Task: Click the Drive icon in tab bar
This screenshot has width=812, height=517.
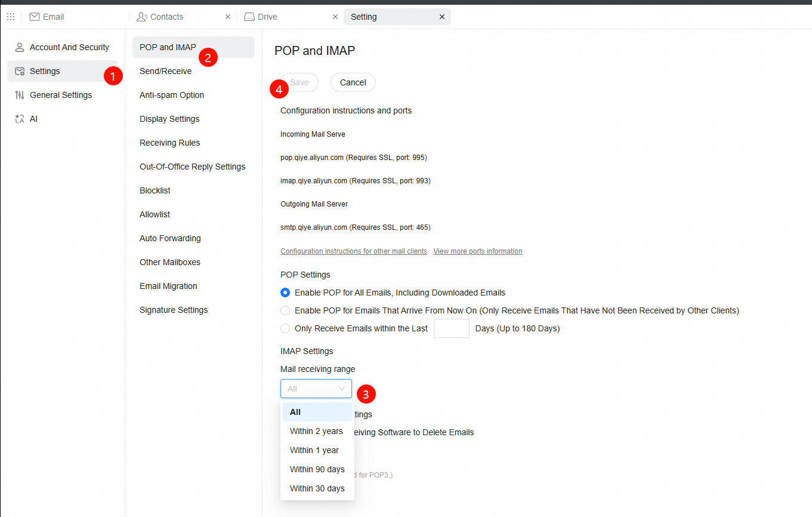Action: [249, 17]
